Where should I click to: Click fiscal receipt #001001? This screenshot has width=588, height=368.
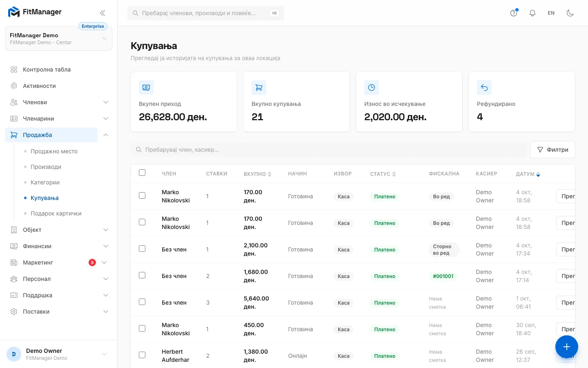tap(443, 276)
